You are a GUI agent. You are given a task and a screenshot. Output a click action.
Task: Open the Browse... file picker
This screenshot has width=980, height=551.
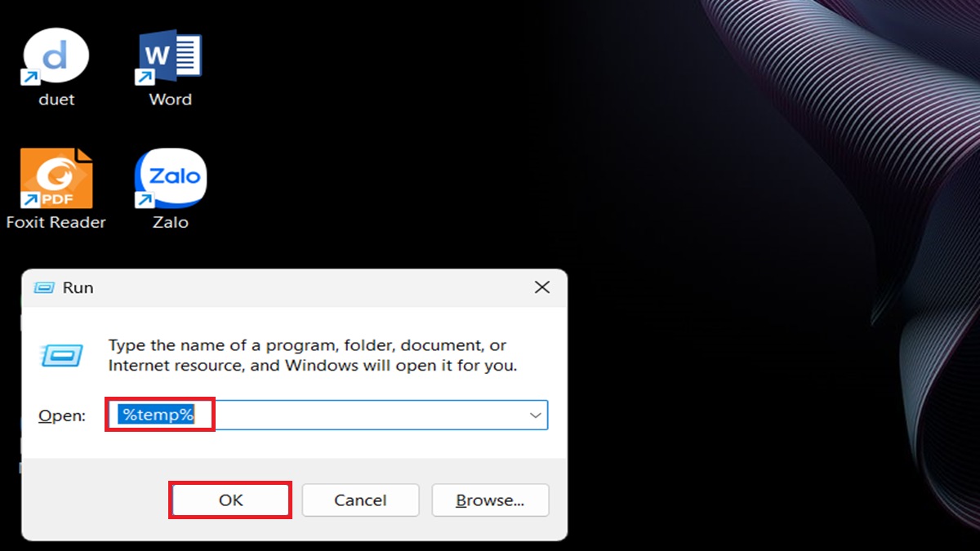pyautogui.click(x=490, y=500)
